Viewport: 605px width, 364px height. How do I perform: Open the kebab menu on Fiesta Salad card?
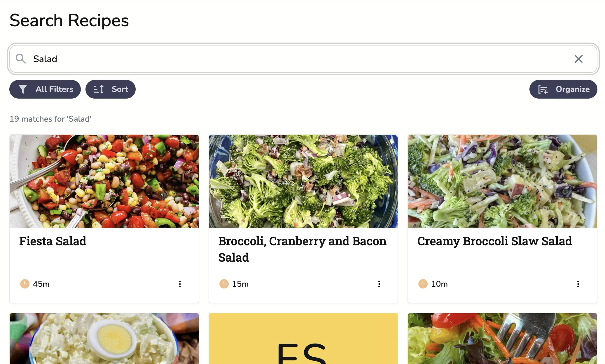(x=180, y=284)
